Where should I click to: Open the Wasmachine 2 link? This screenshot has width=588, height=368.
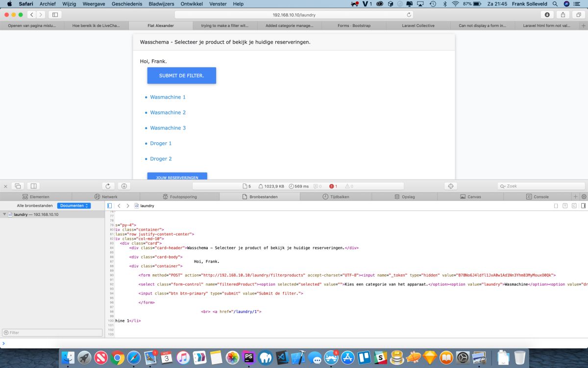[x=168, y=112]
